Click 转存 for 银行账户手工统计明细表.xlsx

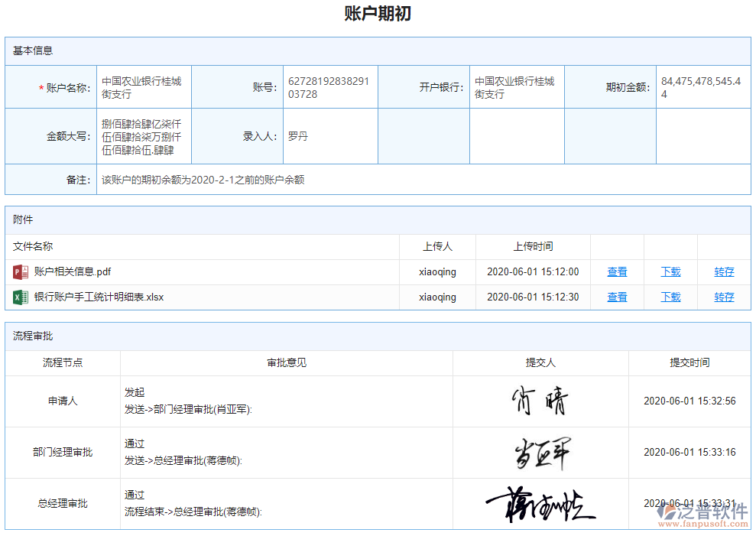click(x=723, y=297)
